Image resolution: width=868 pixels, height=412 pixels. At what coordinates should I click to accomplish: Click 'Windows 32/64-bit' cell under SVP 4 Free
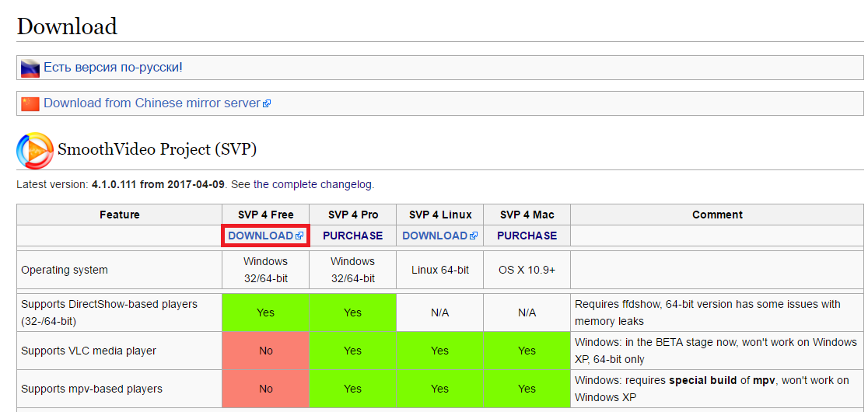[x=266, y=270]
